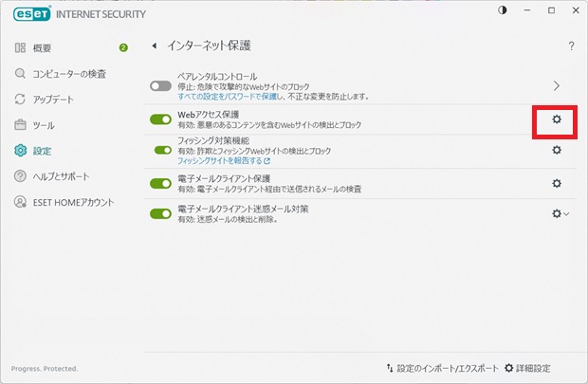The width and height of the screenshot is (588, 384).
Task: Disable the Webアクセス保護 toggle
Action: pos(160,119)
